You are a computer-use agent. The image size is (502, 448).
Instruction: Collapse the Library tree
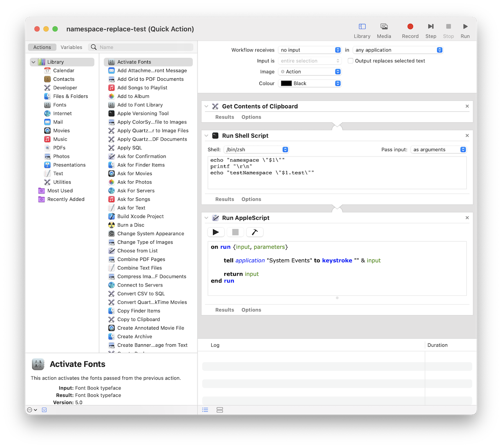tap(33, 62)
